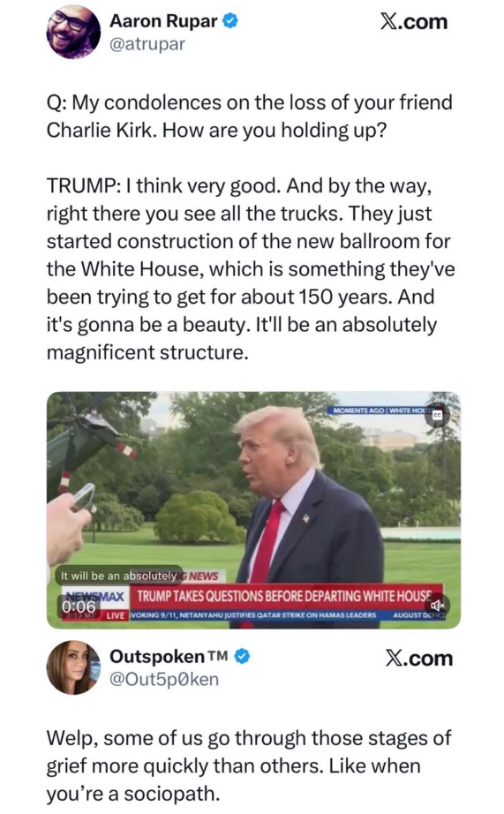Open Aaron Rupar's profile picture
The height and width of the screenshot is (814, 504).
click(73, 32)
